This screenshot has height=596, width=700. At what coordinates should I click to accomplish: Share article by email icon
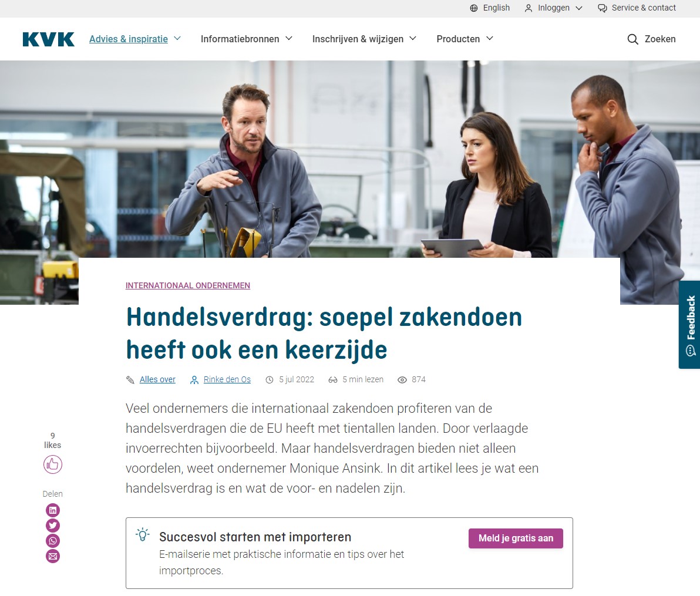click(53, 556)
